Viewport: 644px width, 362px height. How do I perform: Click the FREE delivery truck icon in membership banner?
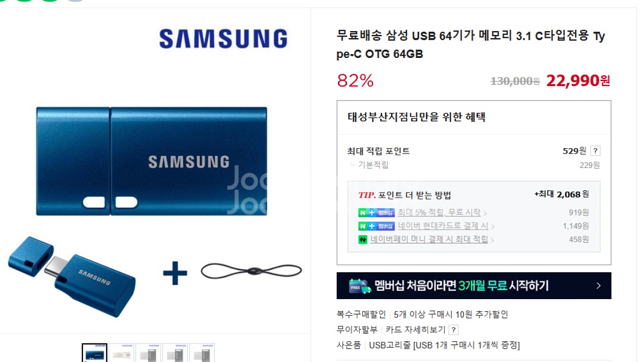pos(359,285)
